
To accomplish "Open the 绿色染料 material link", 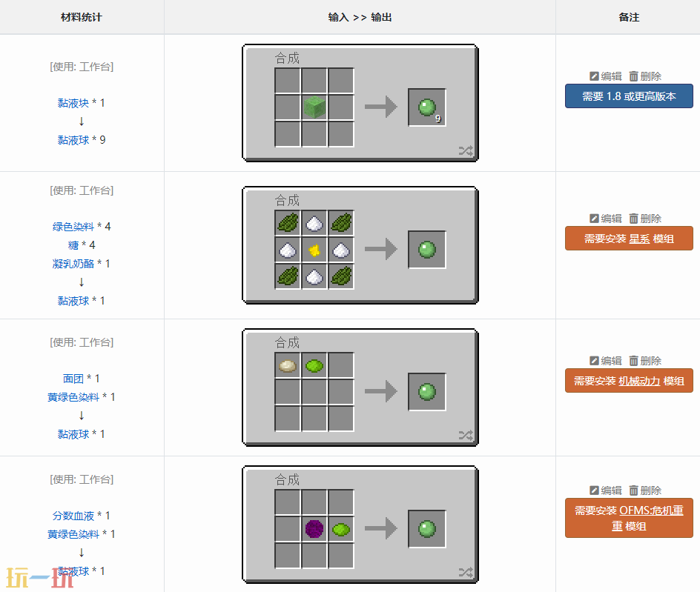I will tap(73, 227).
